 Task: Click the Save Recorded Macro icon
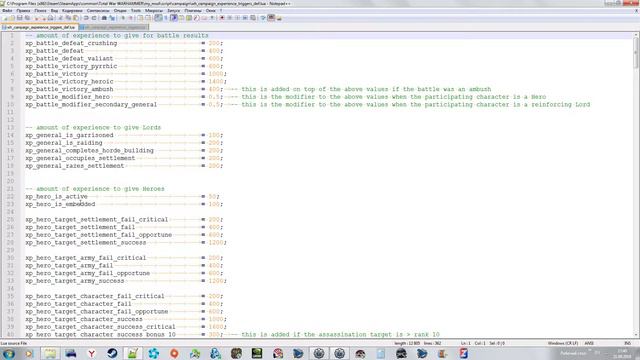click(253, 18)
